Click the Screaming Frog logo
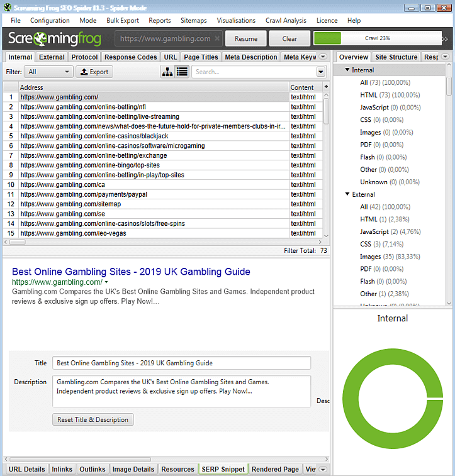This screenshot has height=476, width=455. pos(55,38)
